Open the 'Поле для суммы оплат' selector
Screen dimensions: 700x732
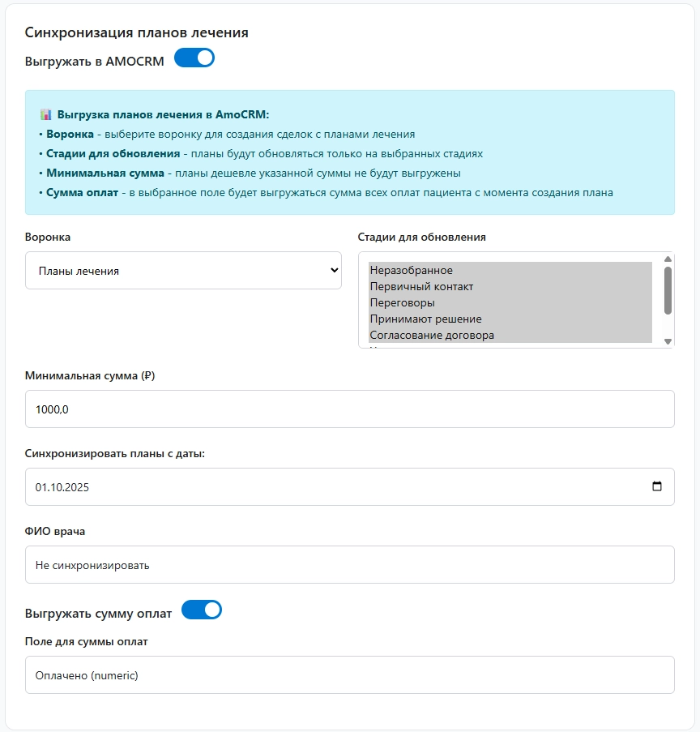click(348, 674)
